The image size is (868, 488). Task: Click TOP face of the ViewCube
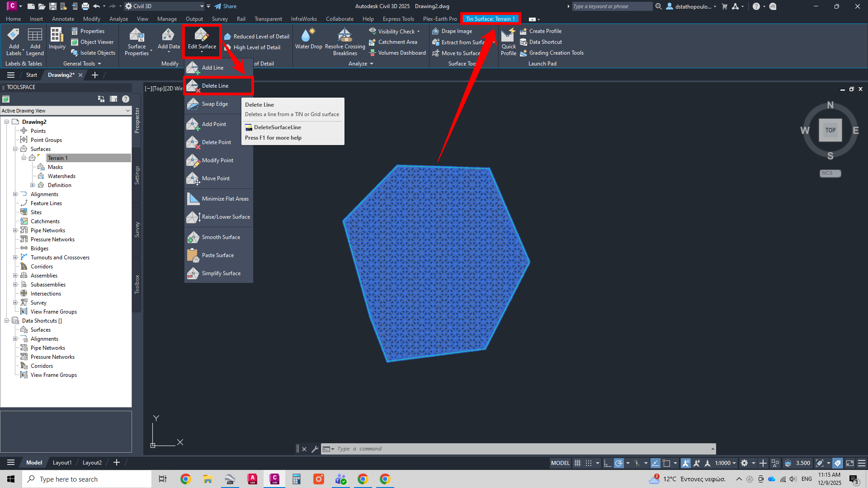tap(830, 130)
